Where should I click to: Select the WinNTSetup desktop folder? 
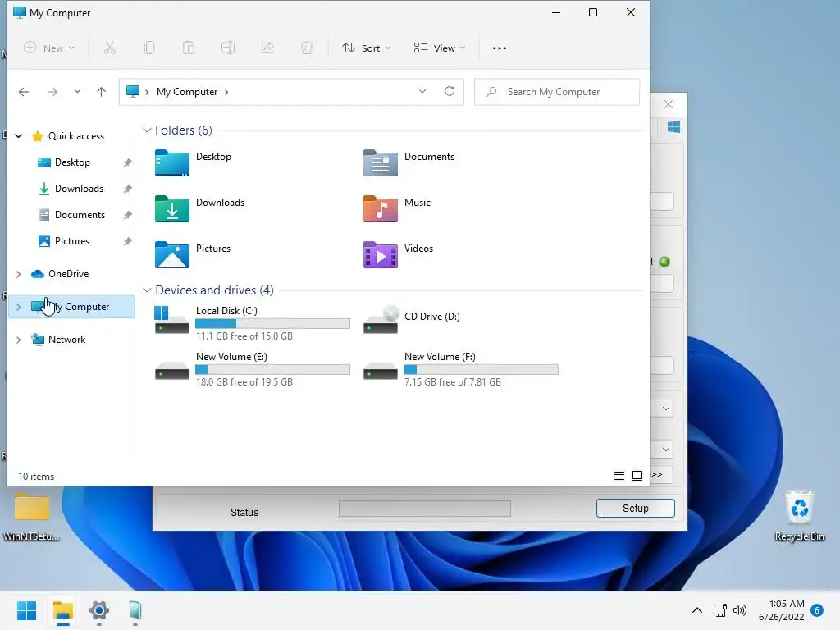tap(32, 517)
